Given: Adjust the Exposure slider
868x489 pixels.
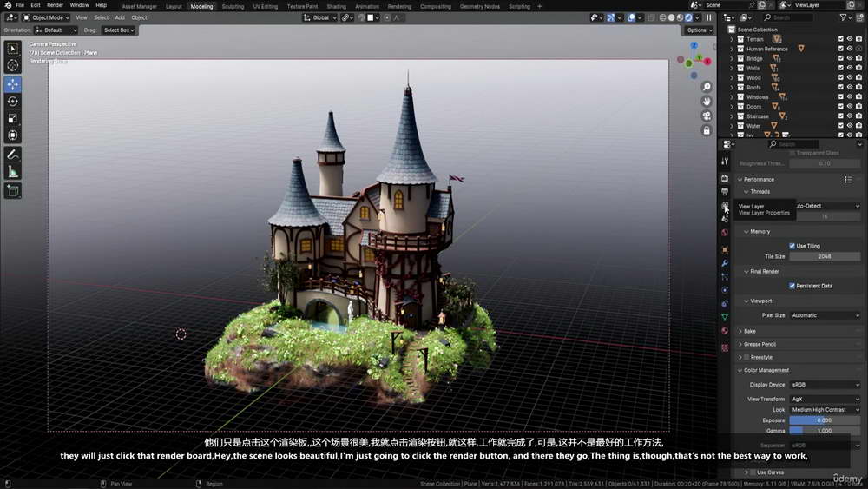Looking at the screenshot, I should click(x=825, y=420).
